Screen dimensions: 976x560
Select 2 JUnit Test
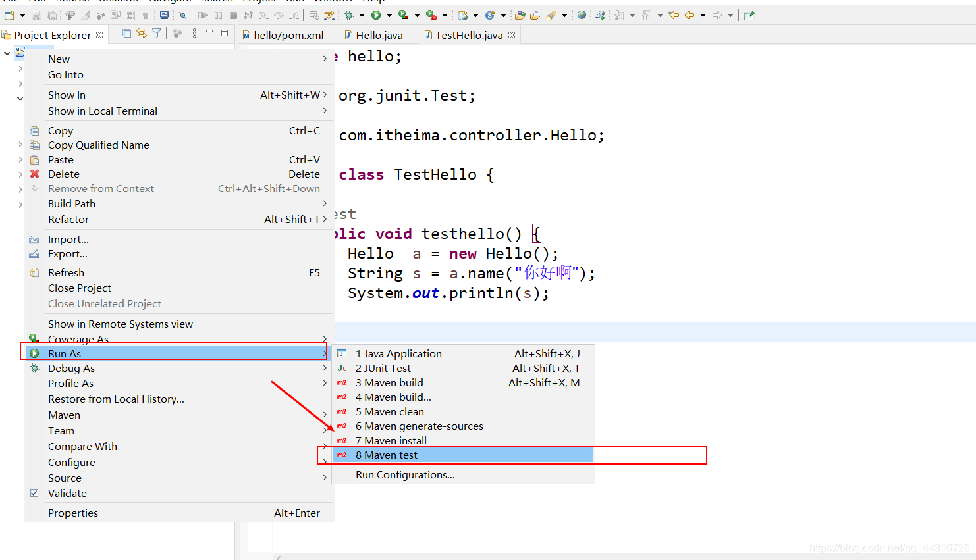tap(463, 368)
